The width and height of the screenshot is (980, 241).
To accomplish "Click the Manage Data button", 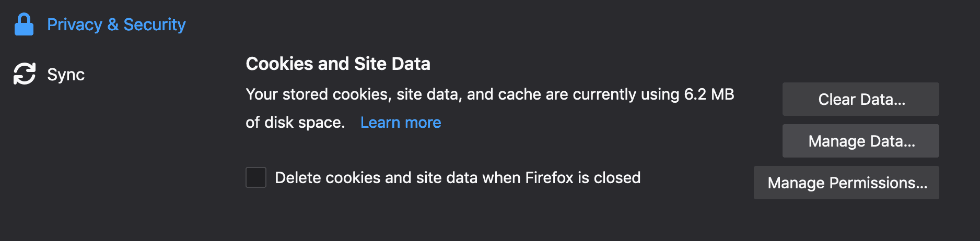I will (860, 141).
